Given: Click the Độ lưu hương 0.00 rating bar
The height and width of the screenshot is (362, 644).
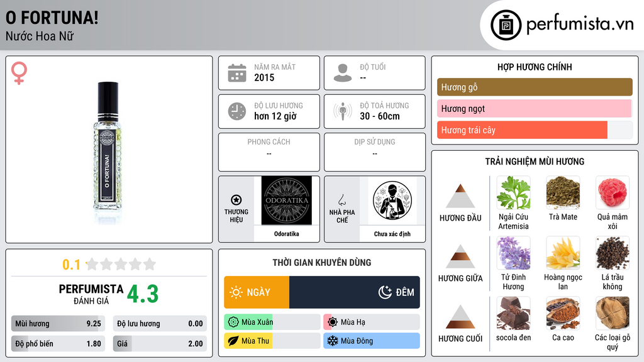Looking at the screenshot, I should (x=160, y=324).
